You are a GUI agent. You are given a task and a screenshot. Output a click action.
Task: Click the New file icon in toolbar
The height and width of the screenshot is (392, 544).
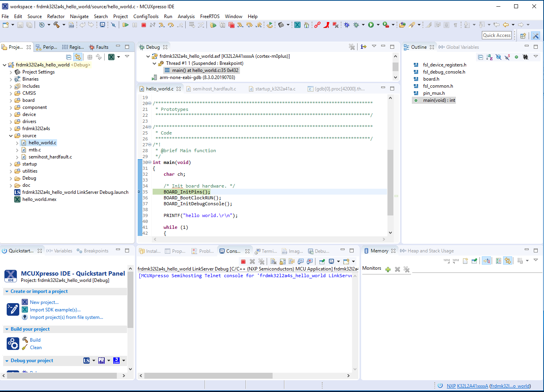[x=6, y=25]
